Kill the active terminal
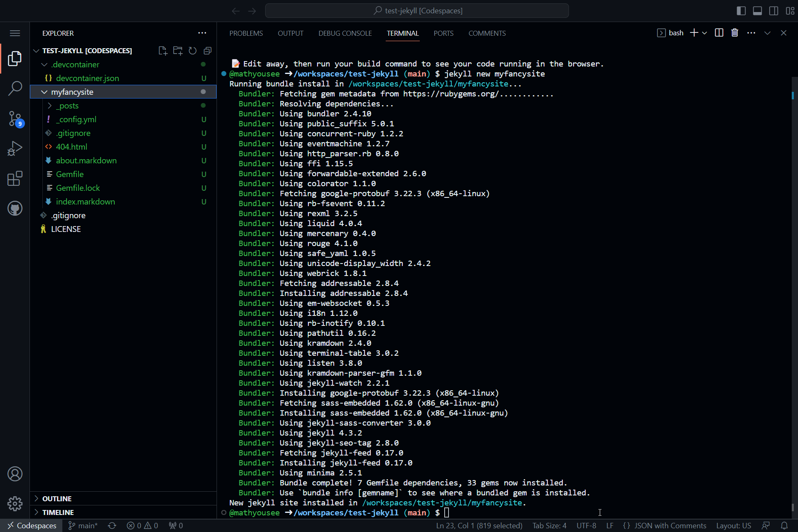Image resolution: width=798 pixels, height=532 pixels. [735, 32]
